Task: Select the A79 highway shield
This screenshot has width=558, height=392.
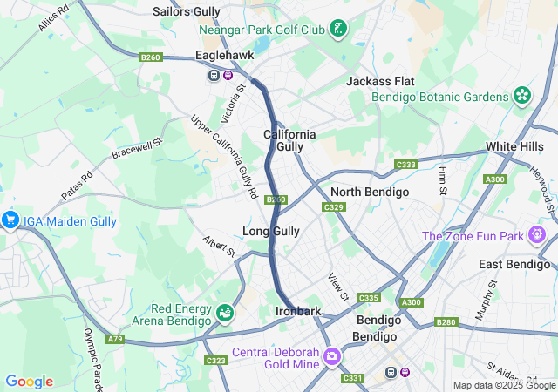Action: 115,339
